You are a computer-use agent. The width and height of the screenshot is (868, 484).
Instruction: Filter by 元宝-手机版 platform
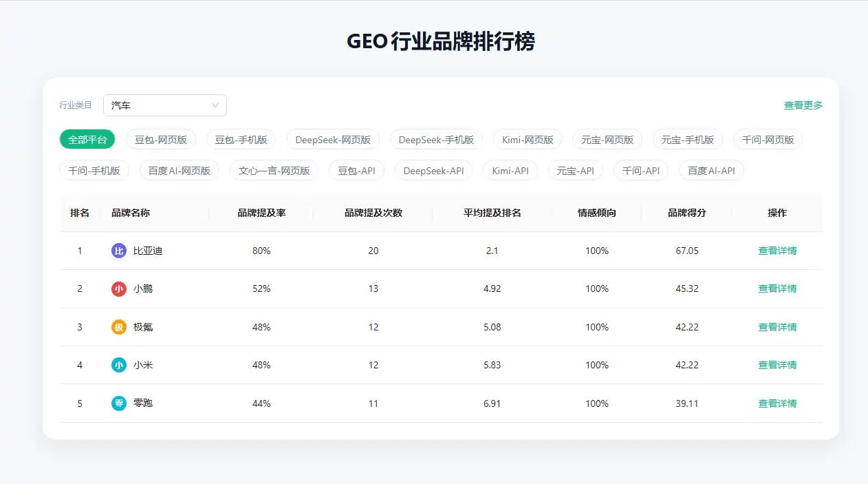(688, 140)
